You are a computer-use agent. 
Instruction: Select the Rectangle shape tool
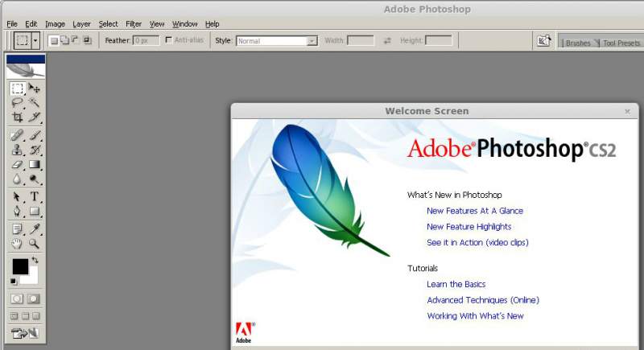click(35, 212)
